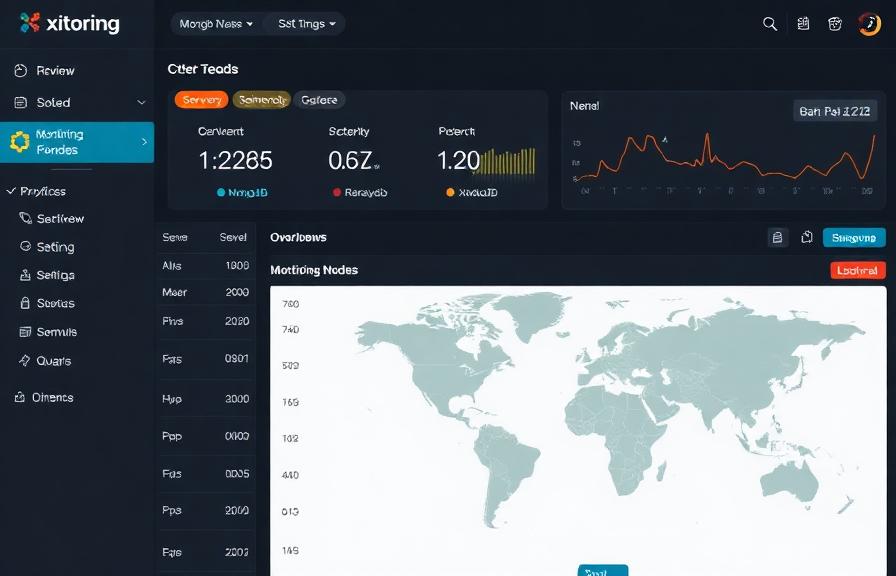Open the search icon in top bar

[769, 23]
